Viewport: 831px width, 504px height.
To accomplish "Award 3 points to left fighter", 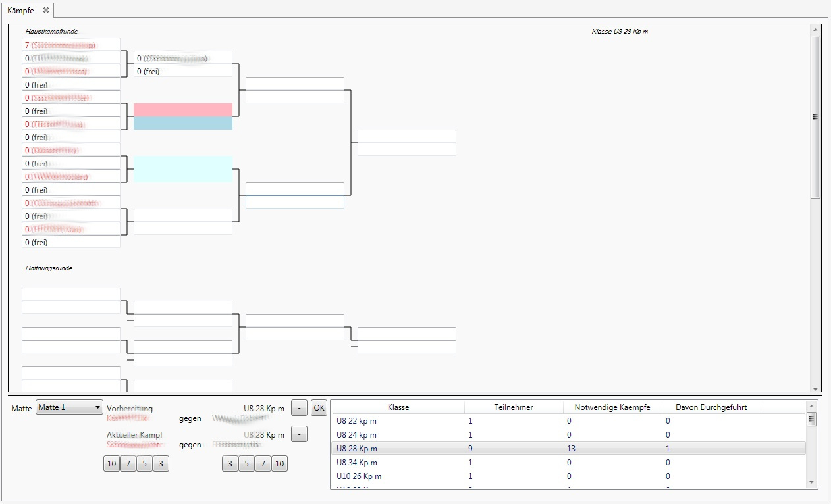I will 161,464.
